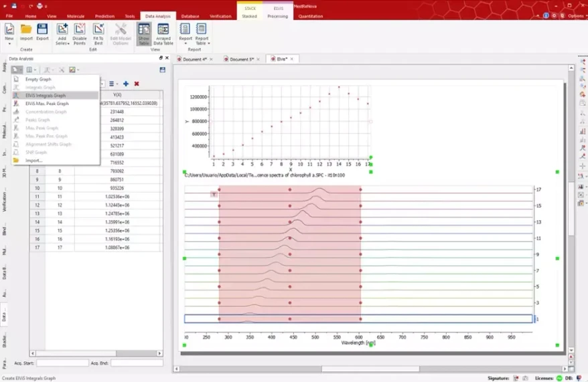This screenshot has height=382, width=588.
Task: Expand the Report Table dropdown arrow
Action: click(x=209, y=43)
